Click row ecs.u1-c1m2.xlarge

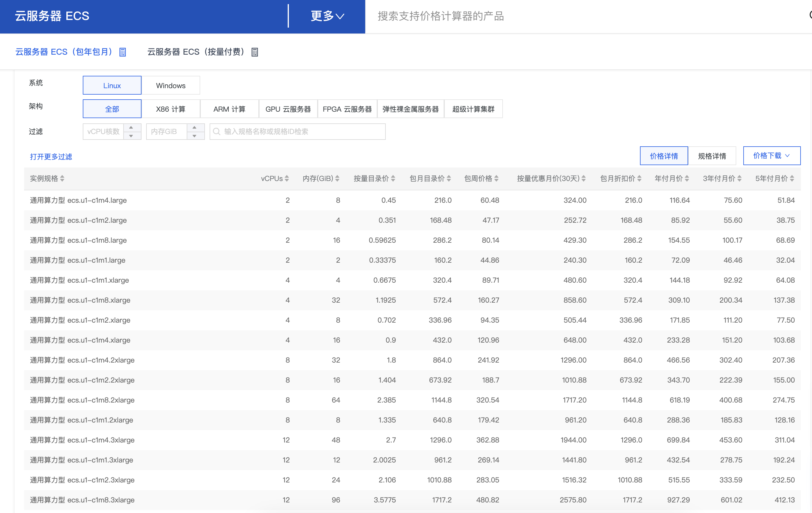[412, 320]
